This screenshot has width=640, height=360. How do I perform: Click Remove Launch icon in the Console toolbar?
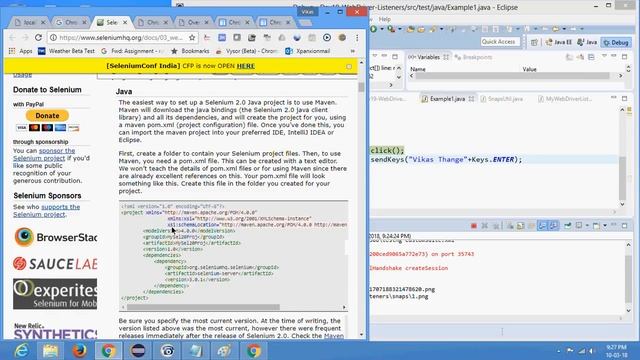pyautogui.click(x=484, y=225)
